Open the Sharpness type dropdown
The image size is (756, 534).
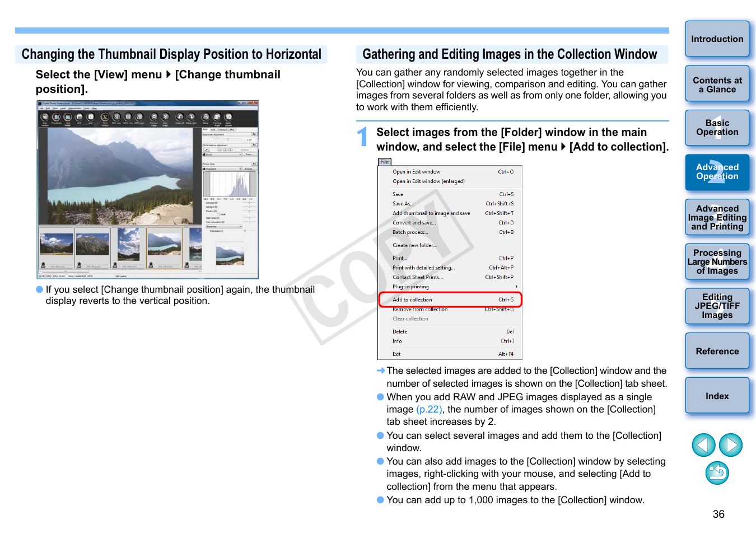click(x=224, y=227)
